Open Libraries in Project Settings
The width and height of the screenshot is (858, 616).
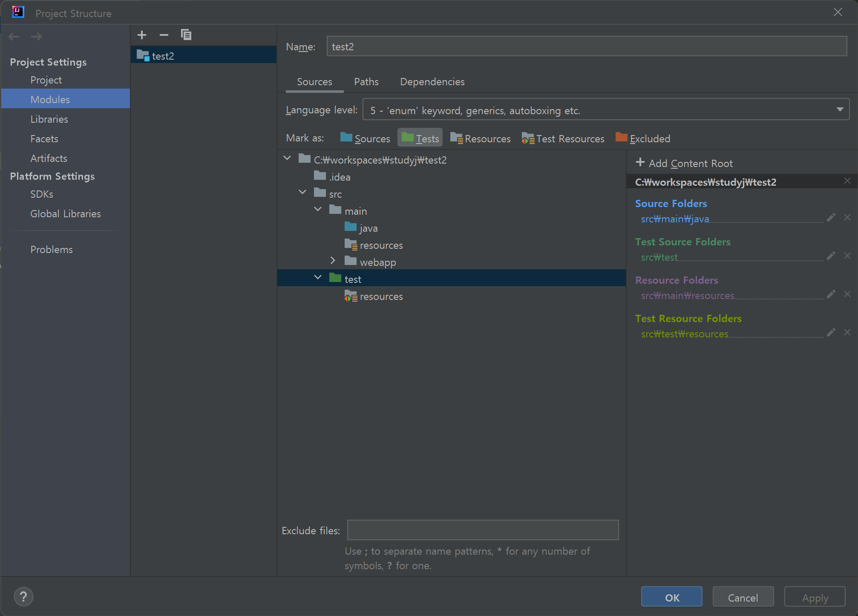point(49,119)
